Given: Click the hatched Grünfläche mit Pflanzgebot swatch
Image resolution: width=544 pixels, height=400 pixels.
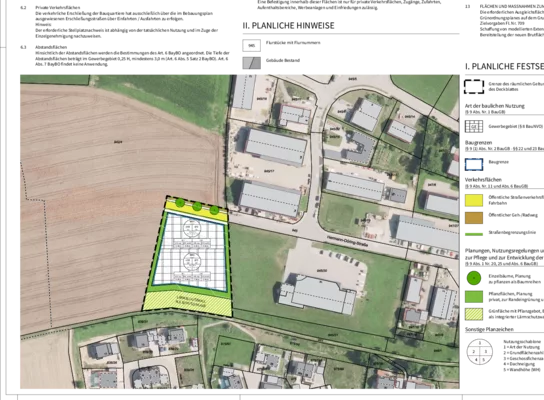Looking at the screenshot, I should click(x=474, y=314).
